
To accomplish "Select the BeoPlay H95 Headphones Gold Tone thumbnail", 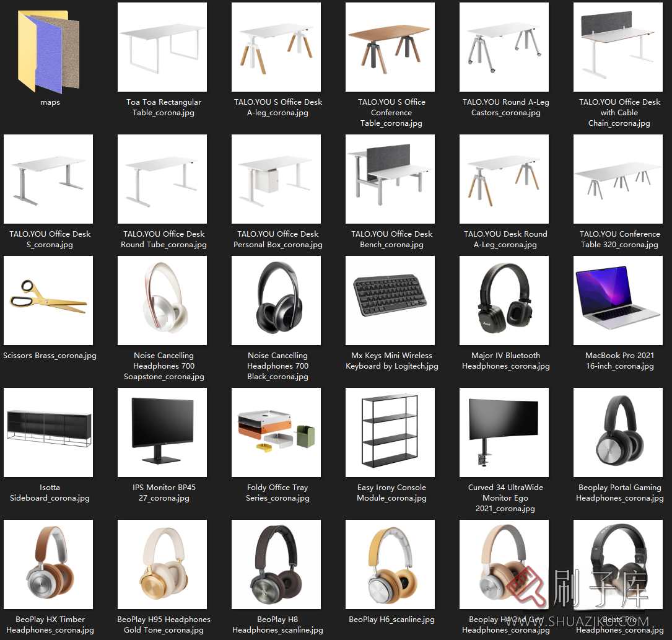I will (162, 564).
